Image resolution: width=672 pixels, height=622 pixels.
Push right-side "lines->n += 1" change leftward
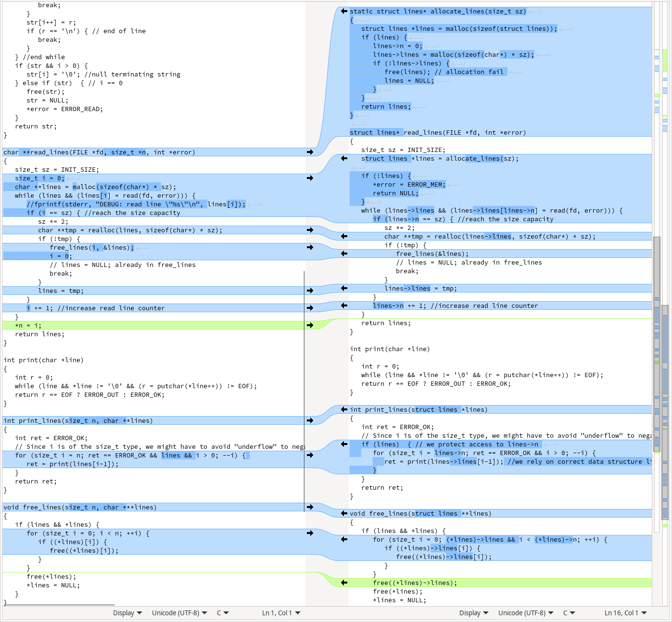[x=344, y=306]
